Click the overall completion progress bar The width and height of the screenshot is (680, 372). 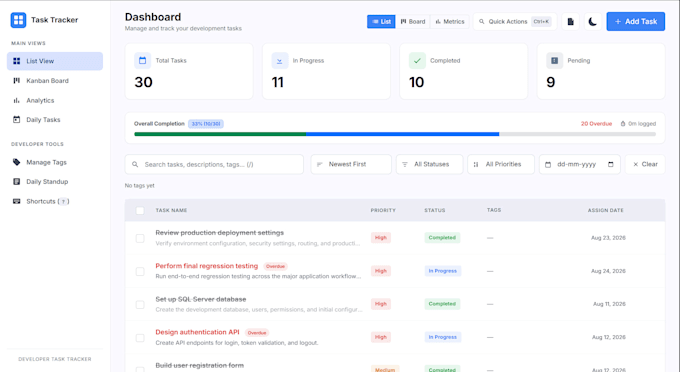pos(395,134)
